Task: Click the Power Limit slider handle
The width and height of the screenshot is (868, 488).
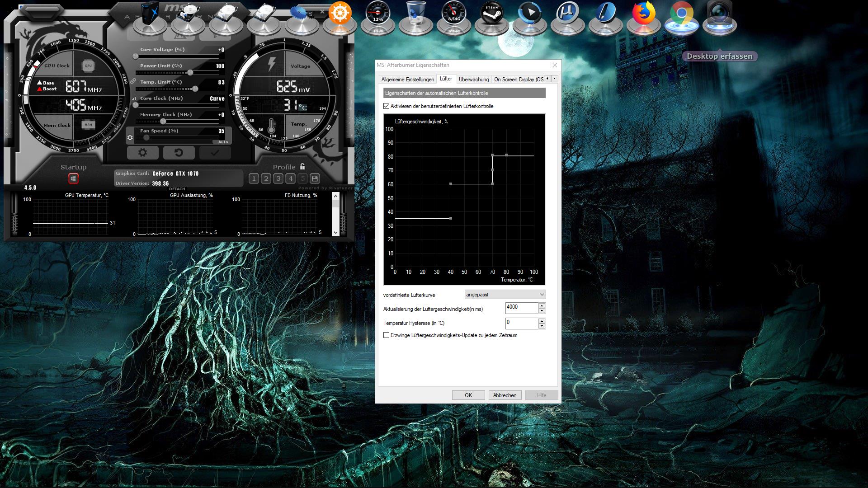Action: (x=190, y=72)
